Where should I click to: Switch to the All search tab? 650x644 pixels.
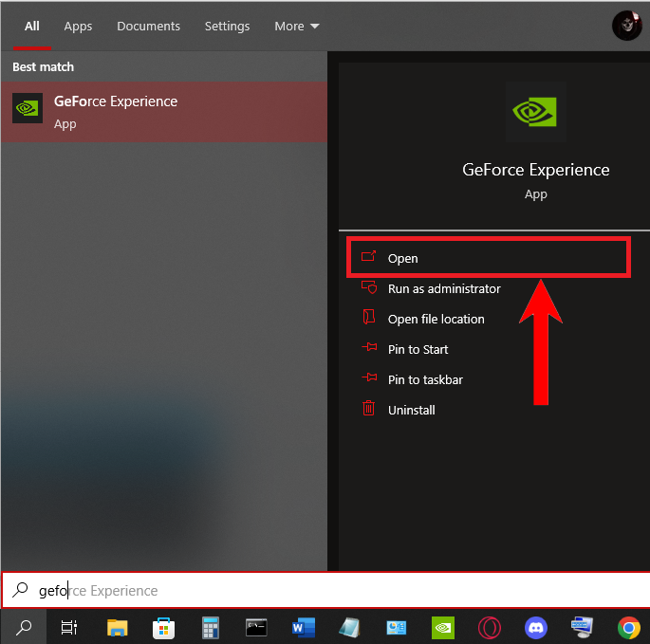[x=32, y=27]
